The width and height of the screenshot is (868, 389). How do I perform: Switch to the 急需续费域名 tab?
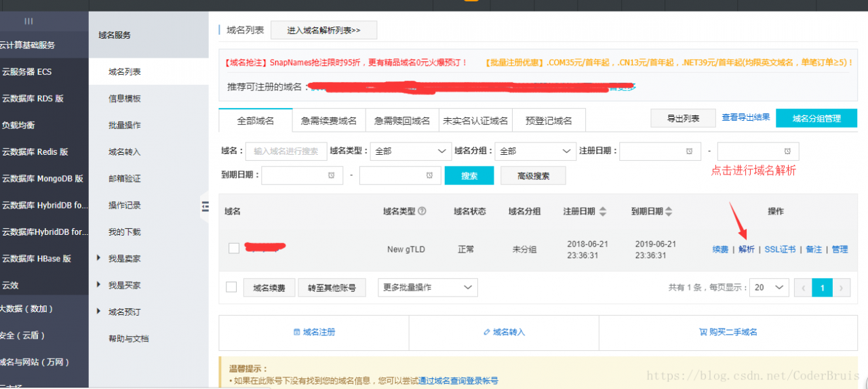pos(329,121)
